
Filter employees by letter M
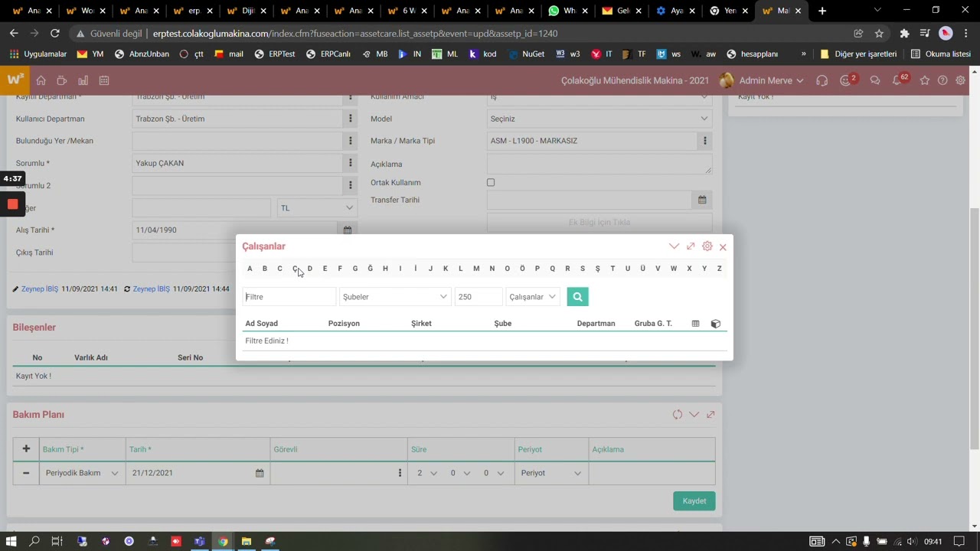476,269
